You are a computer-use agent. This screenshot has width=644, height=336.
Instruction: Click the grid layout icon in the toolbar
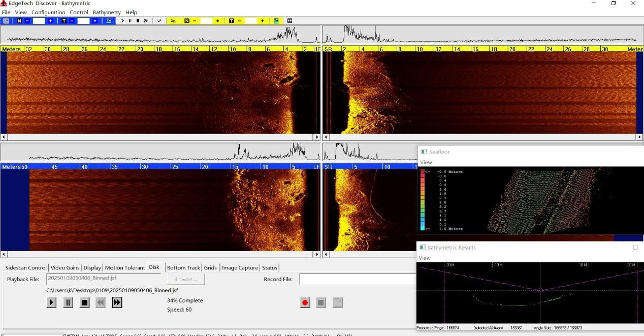(290, 21)
